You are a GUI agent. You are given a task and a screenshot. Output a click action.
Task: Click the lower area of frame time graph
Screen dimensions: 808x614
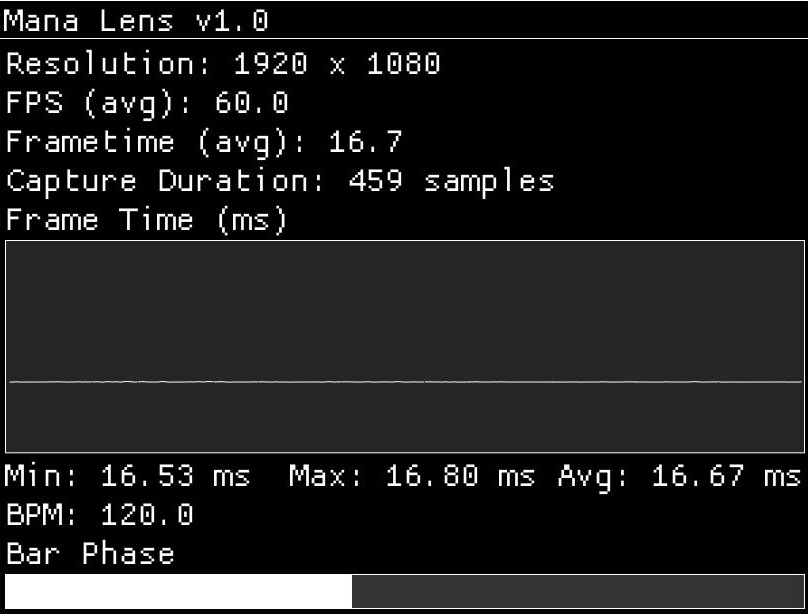pyautogui.click(x=405, y=418)
